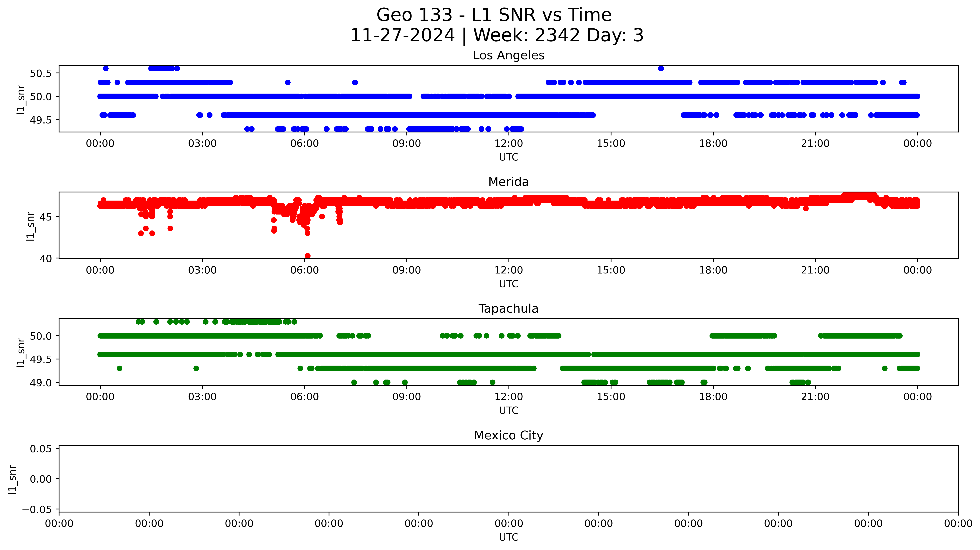Click the main title 'Geo 133 - L1 SNR vs Time'
The image size is (980, 550).
click(x=494, y=15)
